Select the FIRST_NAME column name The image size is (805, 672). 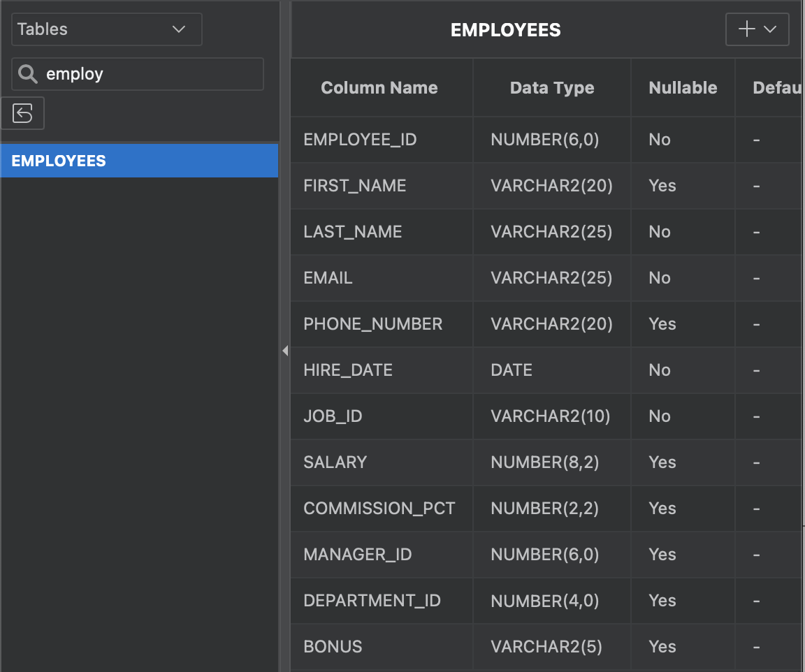(x=355, y=186)
